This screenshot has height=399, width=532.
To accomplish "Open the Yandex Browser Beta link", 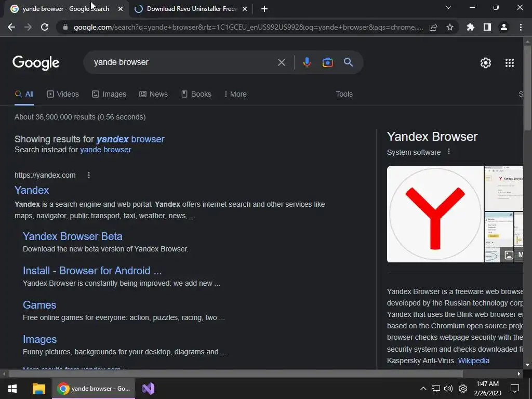I will [x=73, y=236].
